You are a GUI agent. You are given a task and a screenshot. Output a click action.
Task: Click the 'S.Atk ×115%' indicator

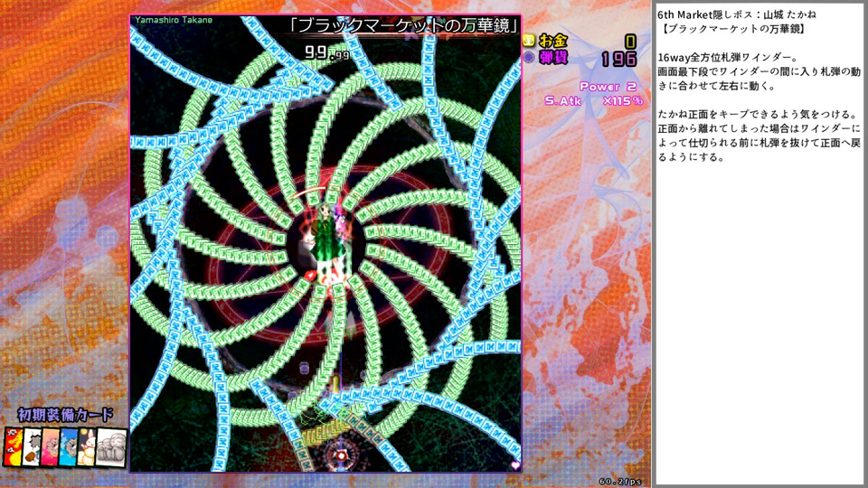(593, 100)
